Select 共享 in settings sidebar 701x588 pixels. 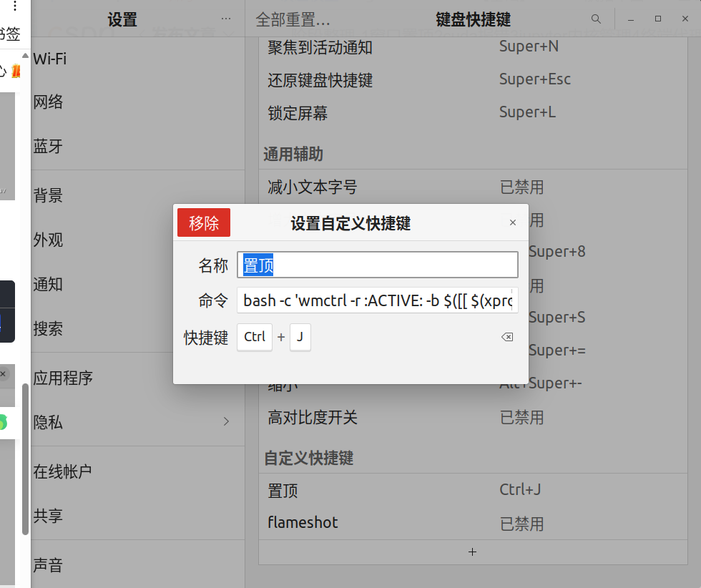point(138,516)
